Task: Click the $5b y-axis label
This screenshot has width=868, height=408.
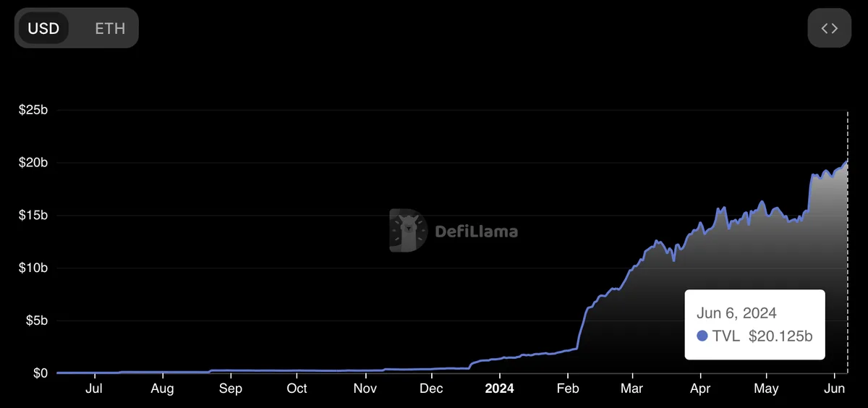Action: tap(36, 320)
